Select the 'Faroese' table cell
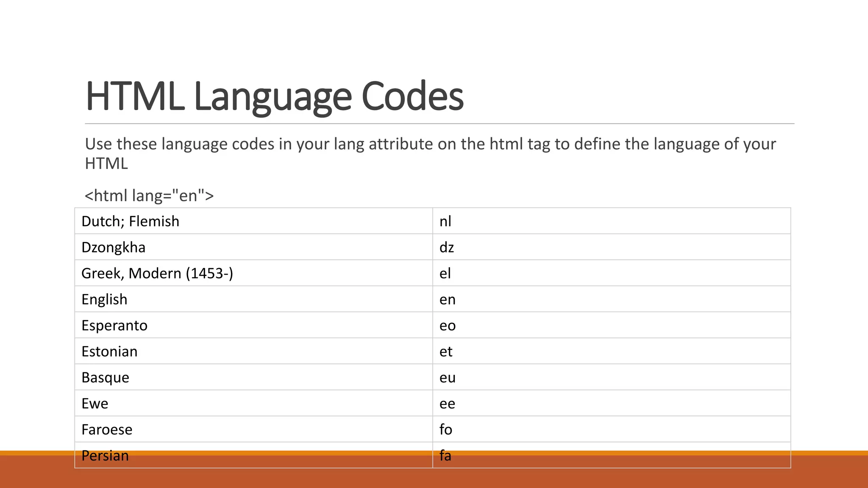Viewport: 868px width, 488px height. (x=253, y=430)
